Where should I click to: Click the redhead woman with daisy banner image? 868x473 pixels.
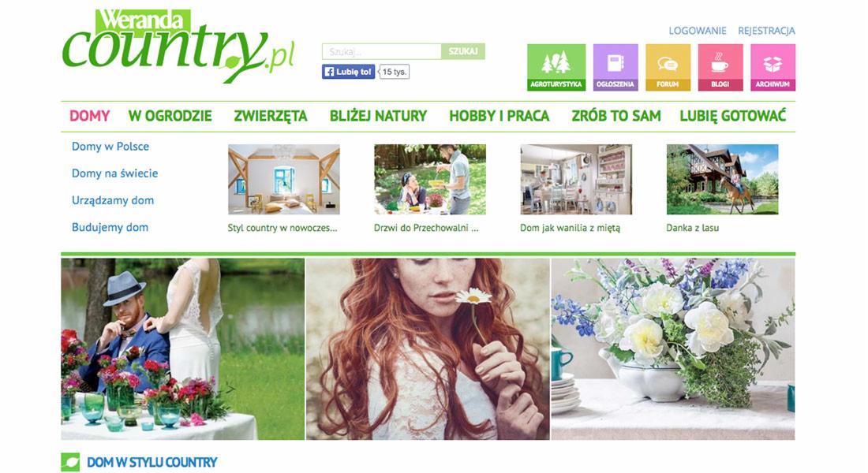(428, 349)
